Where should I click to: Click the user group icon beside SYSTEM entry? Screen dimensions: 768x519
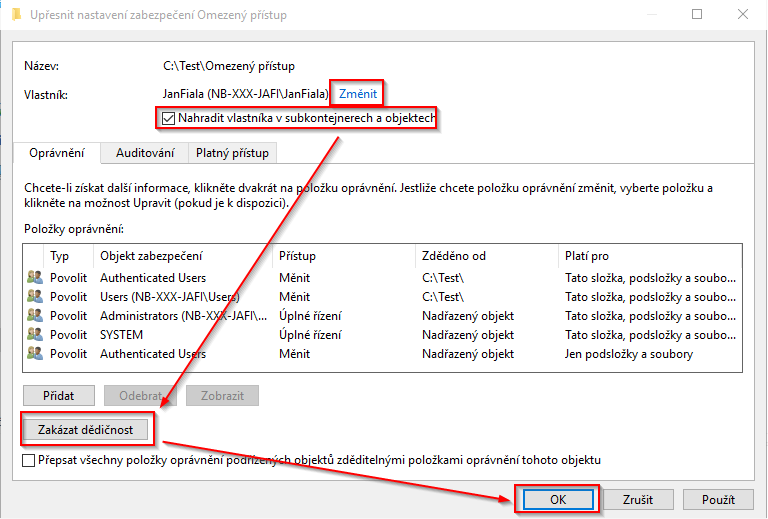pyautogui.click(x=35, y=335)
